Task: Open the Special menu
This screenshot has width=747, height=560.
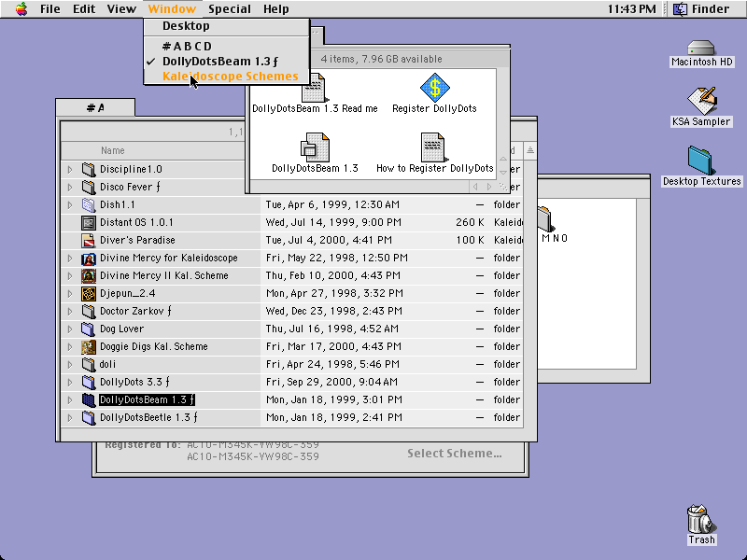Action: coord(230,9)
